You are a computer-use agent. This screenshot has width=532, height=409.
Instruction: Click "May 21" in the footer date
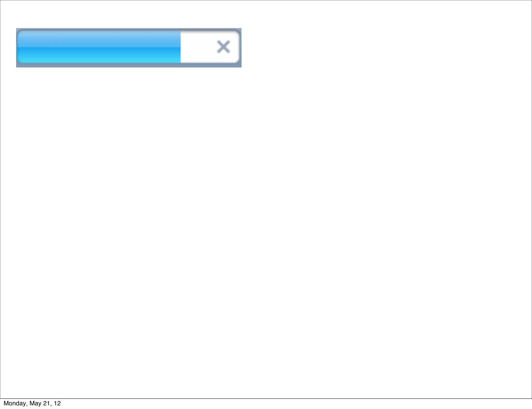(x=40, y=403)
